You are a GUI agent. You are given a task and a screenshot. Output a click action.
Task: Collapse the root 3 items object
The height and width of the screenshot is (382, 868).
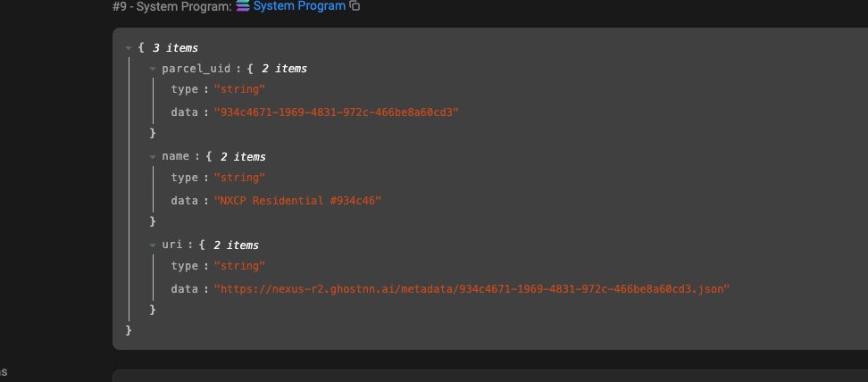click(x=129, y=48)
